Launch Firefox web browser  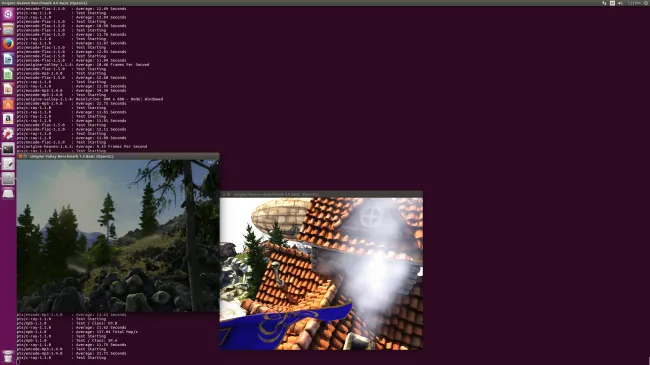[8, 44]
